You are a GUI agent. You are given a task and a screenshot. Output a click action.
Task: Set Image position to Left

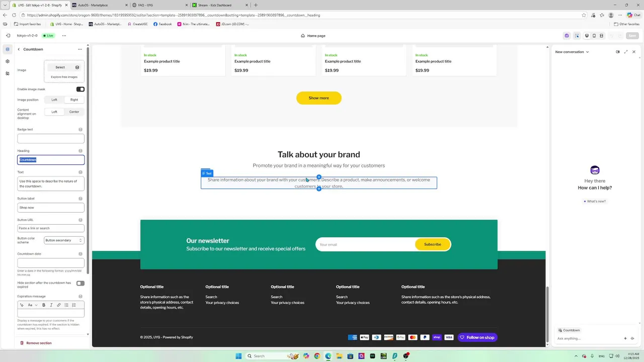tap(54, 100)
